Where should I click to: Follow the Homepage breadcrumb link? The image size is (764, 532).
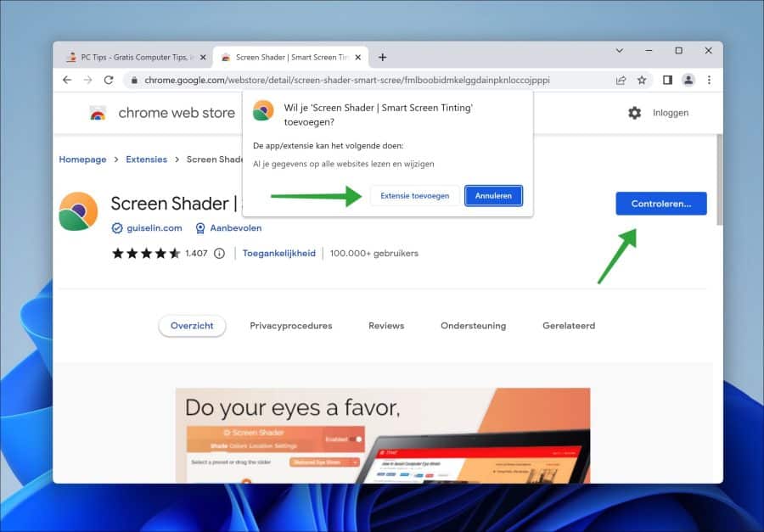[x=82, y=160]
